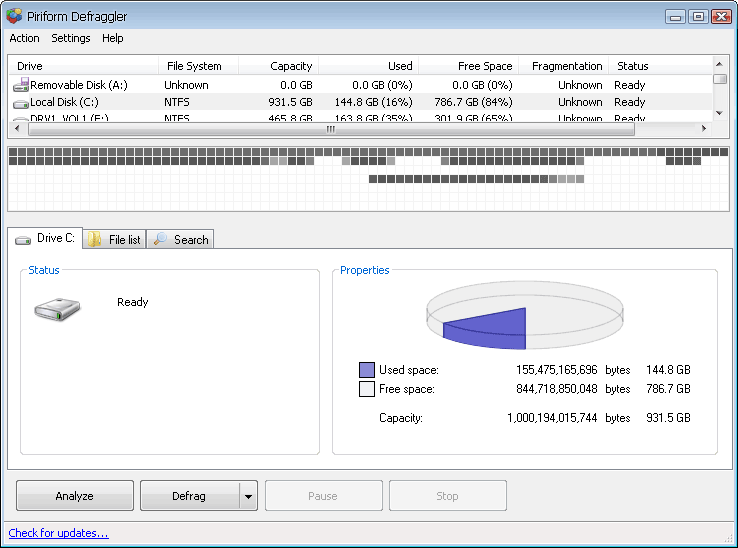
Task: Sort by the Fragmentation column header
Action: point(564,66)
